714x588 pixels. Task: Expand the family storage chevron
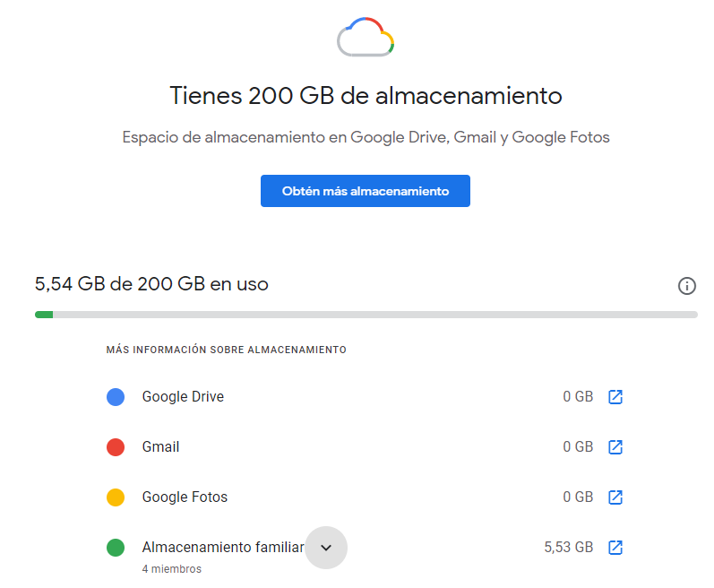pos(326,548)
